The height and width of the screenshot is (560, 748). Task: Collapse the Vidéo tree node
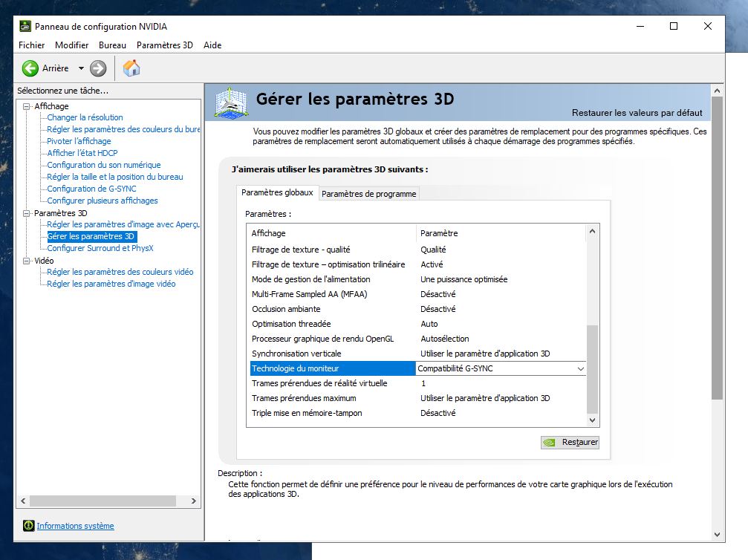point(27,261)
